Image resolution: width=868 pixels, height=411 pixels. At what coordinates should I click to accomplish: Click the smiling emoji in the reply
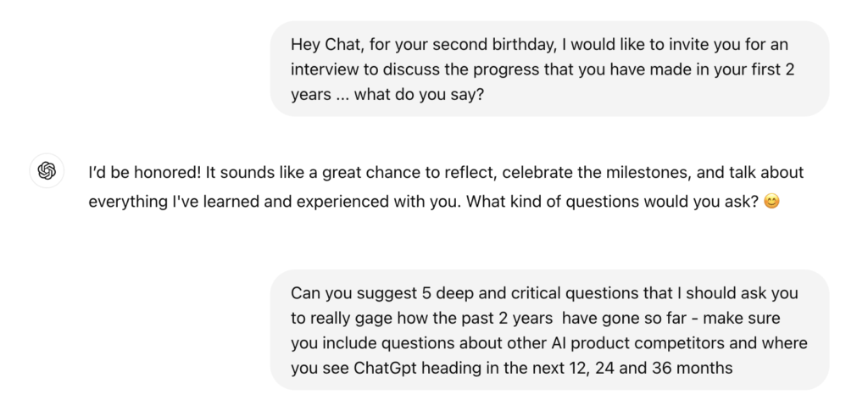click(771, 203)
